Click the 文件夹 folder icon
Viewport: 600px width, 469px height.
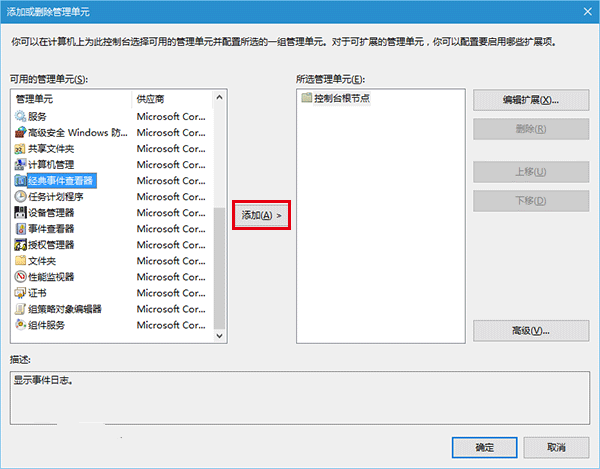(x=20, y=261)
